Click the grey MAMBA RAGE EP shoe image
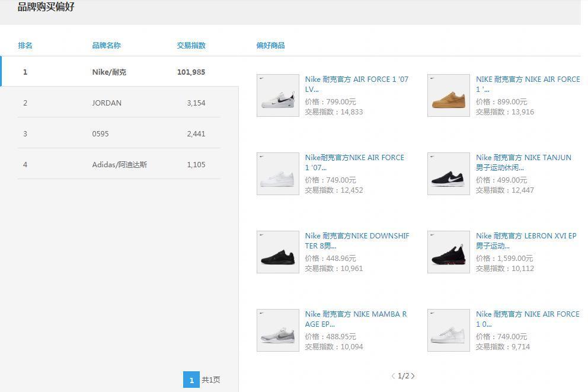This screenshot has width=588, height=392. coord(277,330)
